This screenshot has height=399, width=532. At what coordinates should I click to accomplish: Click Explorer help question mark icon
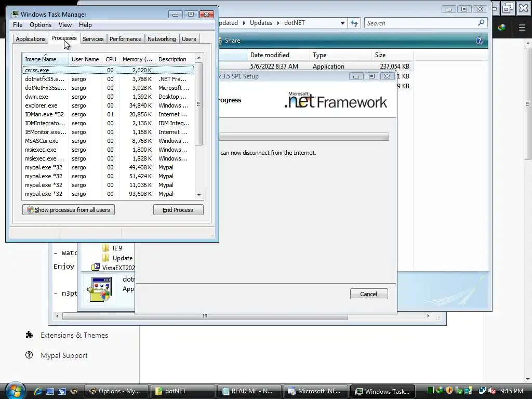tap(480, 41)
